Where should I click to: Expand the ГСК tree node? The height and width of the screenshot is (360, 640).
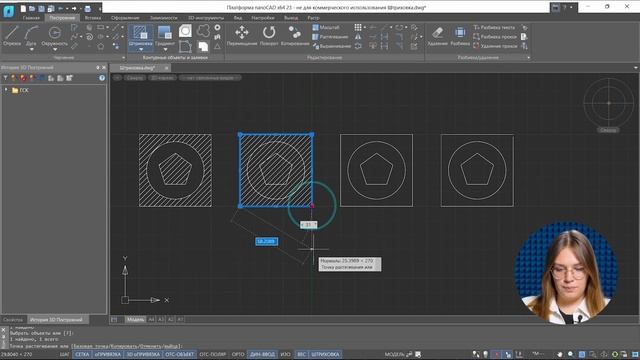[6, 90]
